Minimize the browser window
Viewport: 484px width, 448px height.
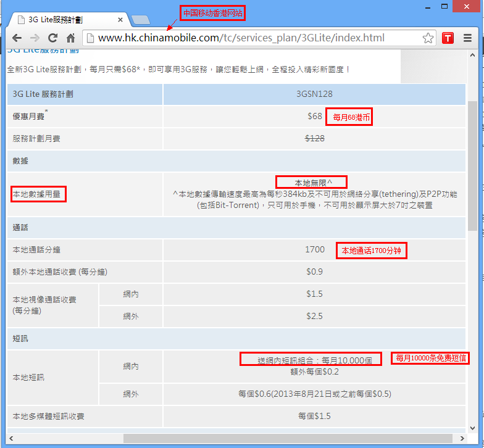pyautogui.click(x=427, y=7)
